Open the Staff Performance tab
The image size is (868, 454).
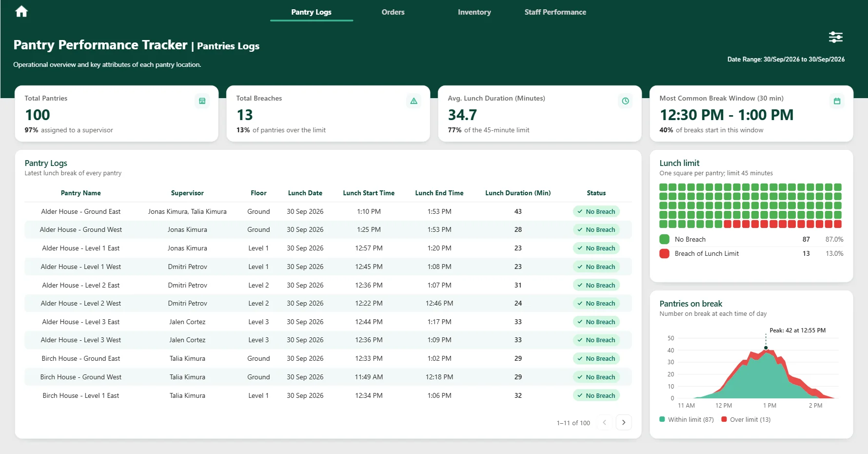pos(555,12)
